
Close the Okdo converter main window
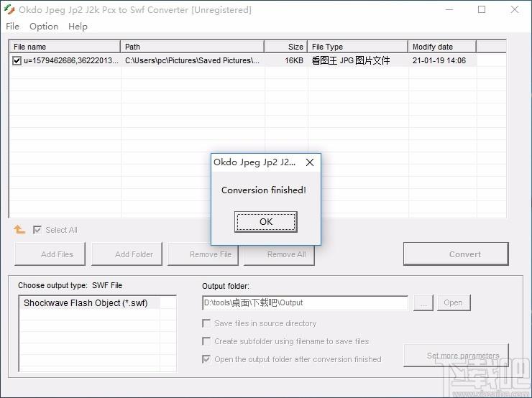pyautogui.click(x=514, y=10)
